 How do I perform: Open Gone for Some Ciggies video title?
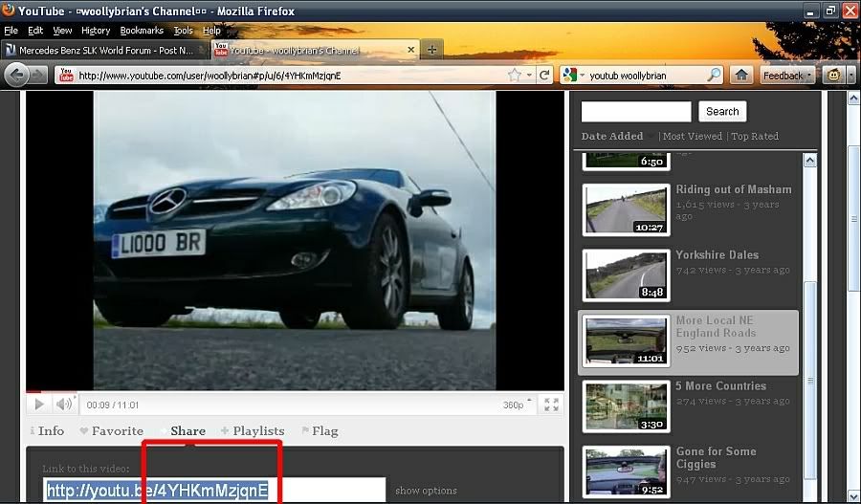tap(716, 457)
